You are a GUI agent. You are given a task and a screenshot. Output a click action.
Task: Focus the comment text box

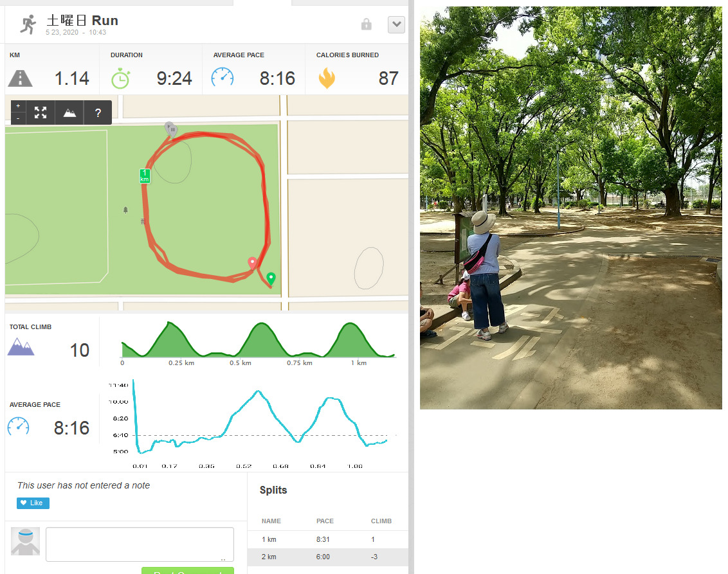coord(140,544)
